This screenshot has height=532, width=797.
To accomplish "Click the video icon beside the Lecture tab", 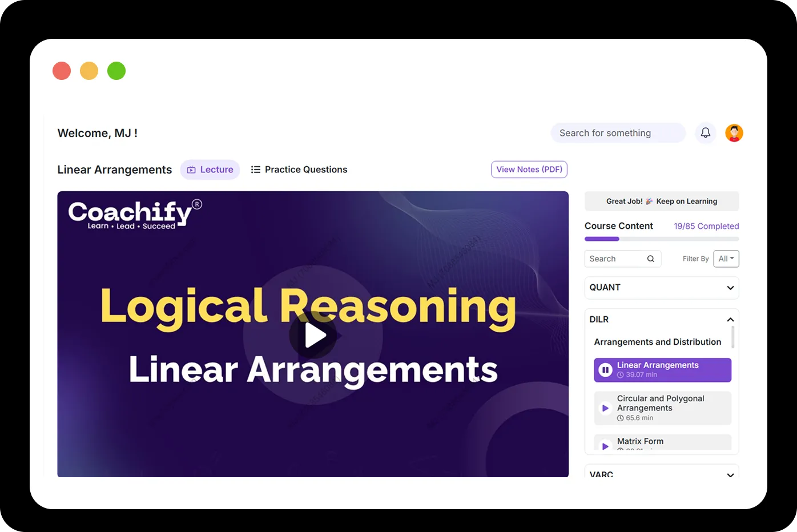I will (190, 169).
